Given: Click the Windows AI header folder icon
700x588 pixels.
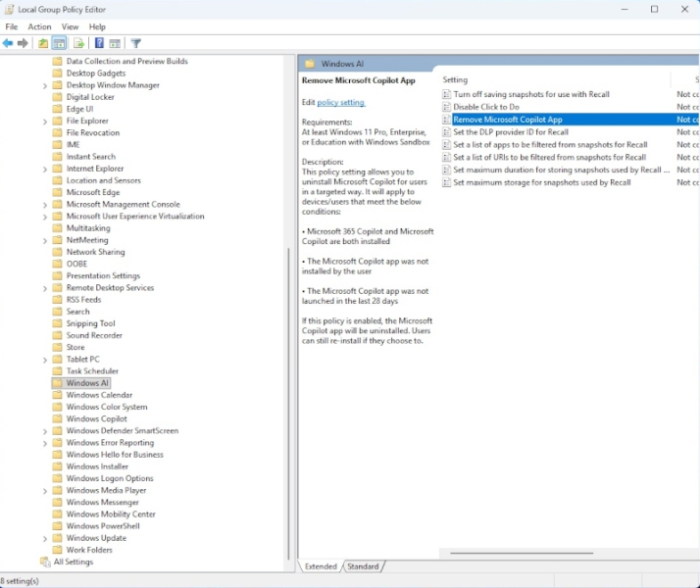Looking at the screenshot, I should coord(310,64).
